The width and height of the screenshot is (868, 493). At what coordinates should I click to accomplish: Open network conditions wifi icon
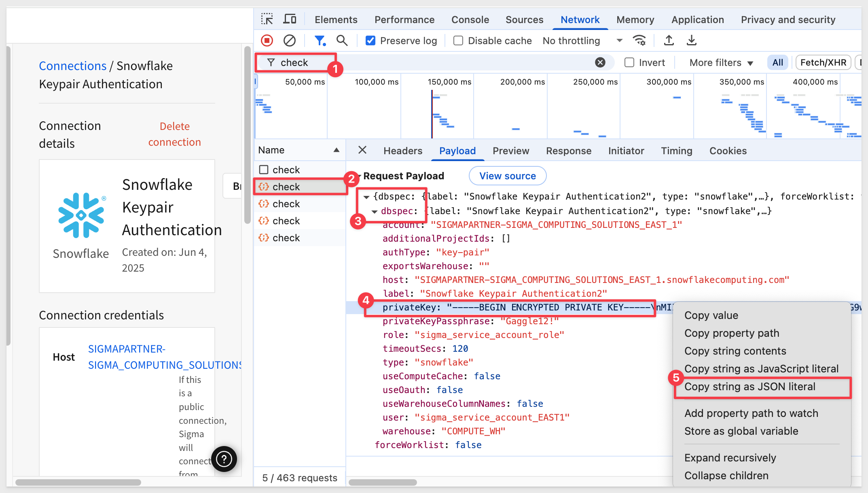[639, 40]
